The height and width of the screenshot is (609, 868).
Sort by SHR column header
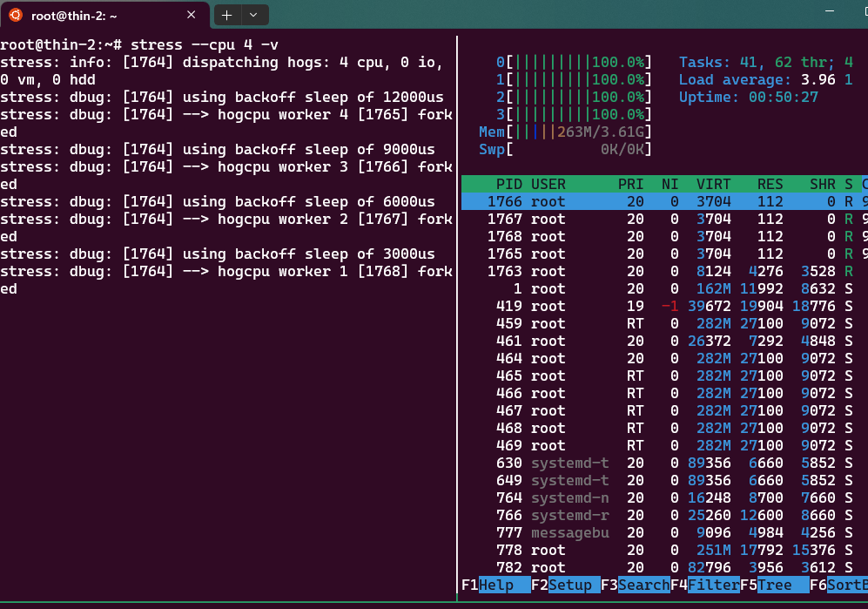(822, 184)
